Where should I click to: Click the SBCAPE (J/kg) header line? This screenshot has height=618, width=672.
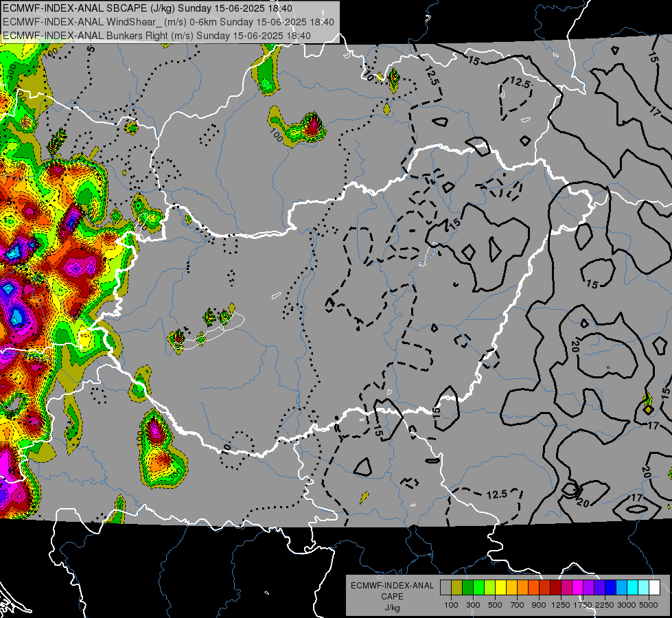(x=148, y=8)
